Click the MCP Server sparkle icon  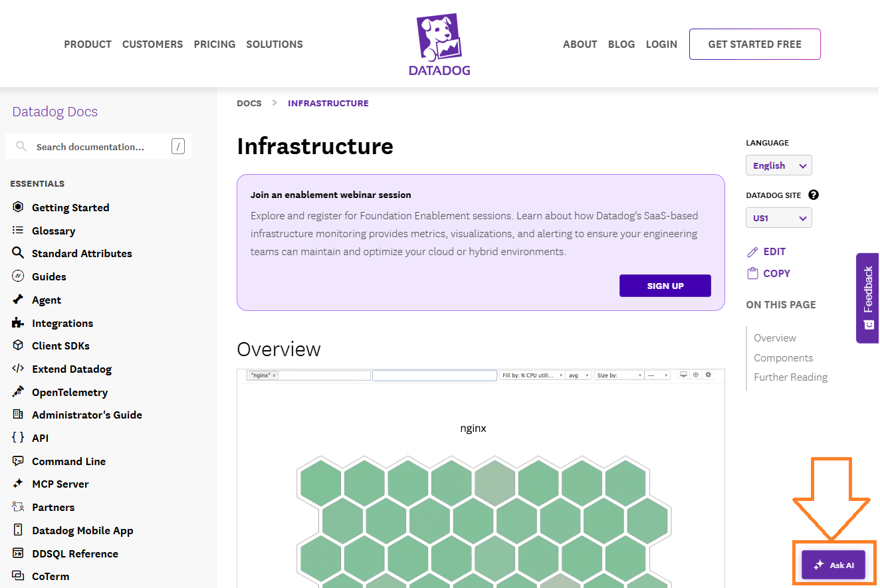tap(18, 484)
